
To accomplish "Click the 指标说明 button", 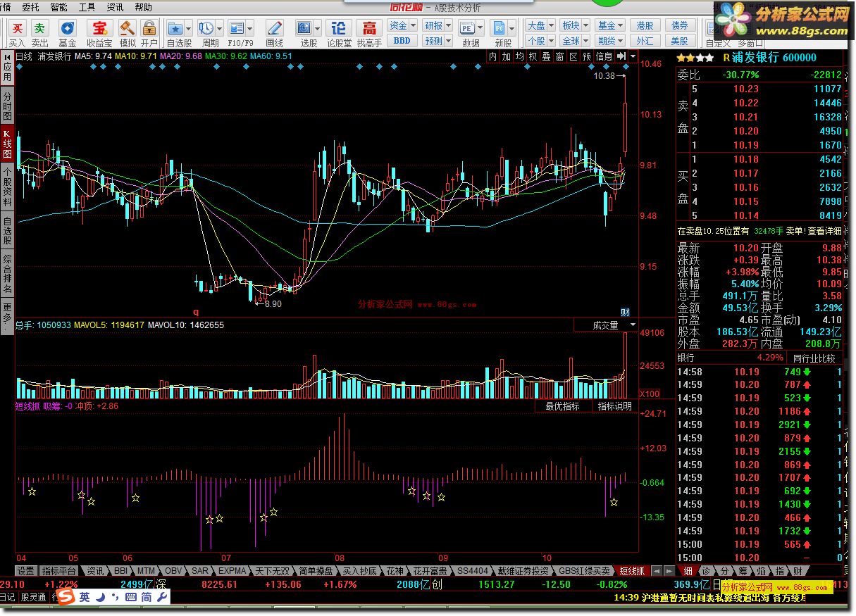I will [x=615, y=406].
